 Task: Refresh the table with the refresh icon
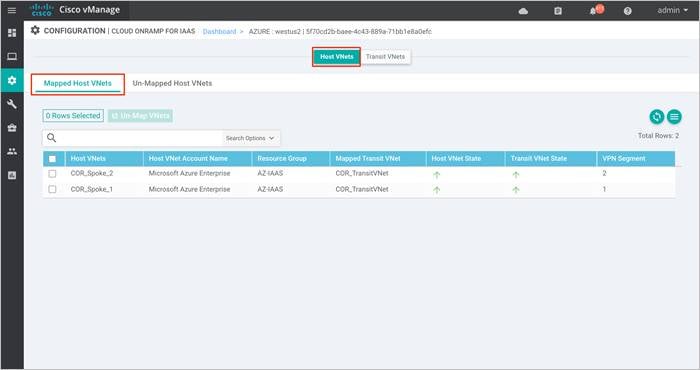pos(657,117)
